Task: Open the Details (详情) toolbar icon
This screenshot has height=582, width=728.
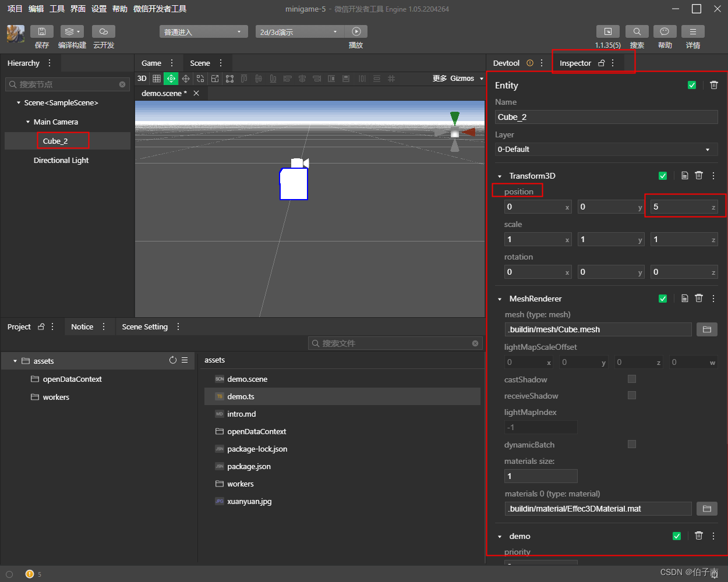Action: [x=693, y=31]
